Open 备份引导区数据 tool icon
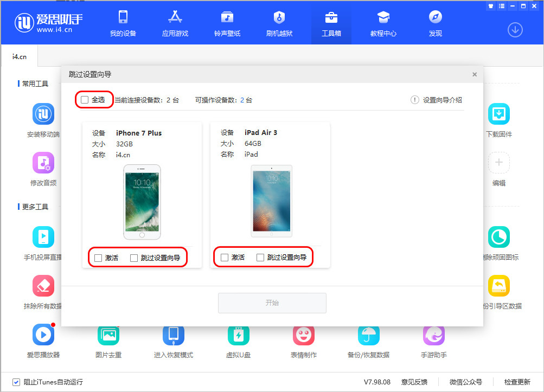The width and height of the screenshot is (544, 392). coord(499,286)
